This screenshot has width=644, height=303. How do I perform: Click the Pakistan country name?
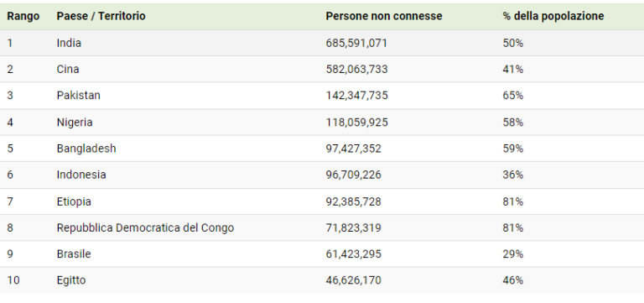pos(79,96)
